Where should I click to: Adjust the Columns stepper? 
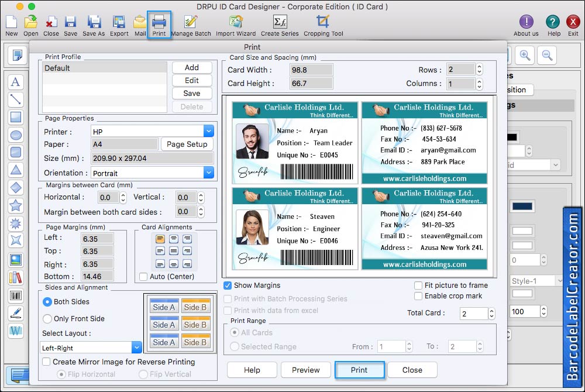(x=480, y=84)
